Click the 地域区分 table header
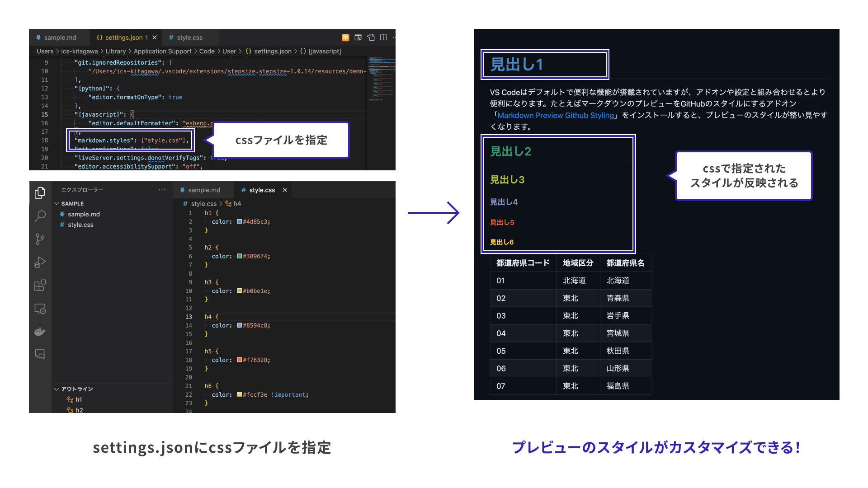868x488 pixels. click(578, 263)
